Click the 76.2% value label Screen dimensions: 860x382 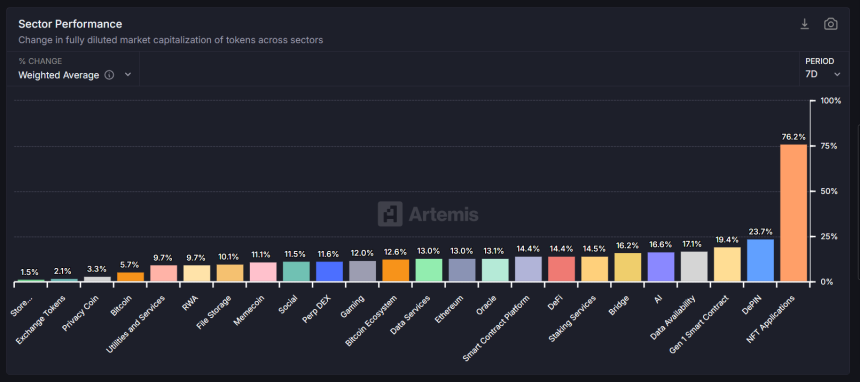[793, 137]
